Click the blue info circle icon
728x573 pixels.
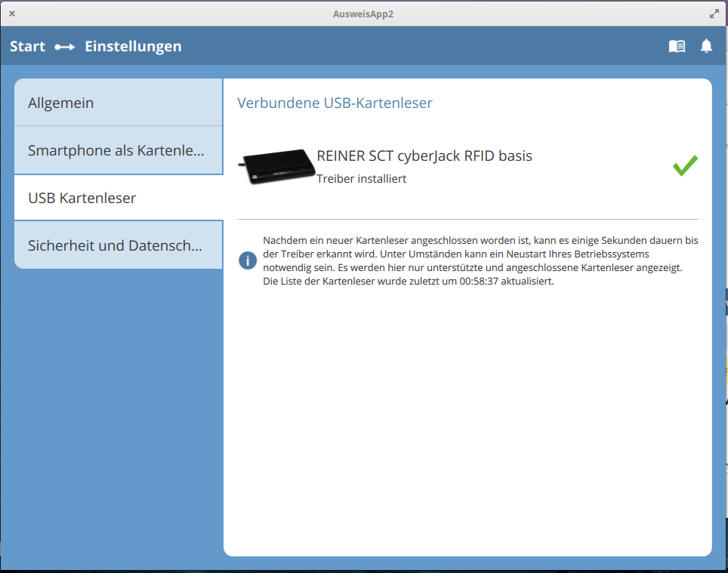(248, 260)
